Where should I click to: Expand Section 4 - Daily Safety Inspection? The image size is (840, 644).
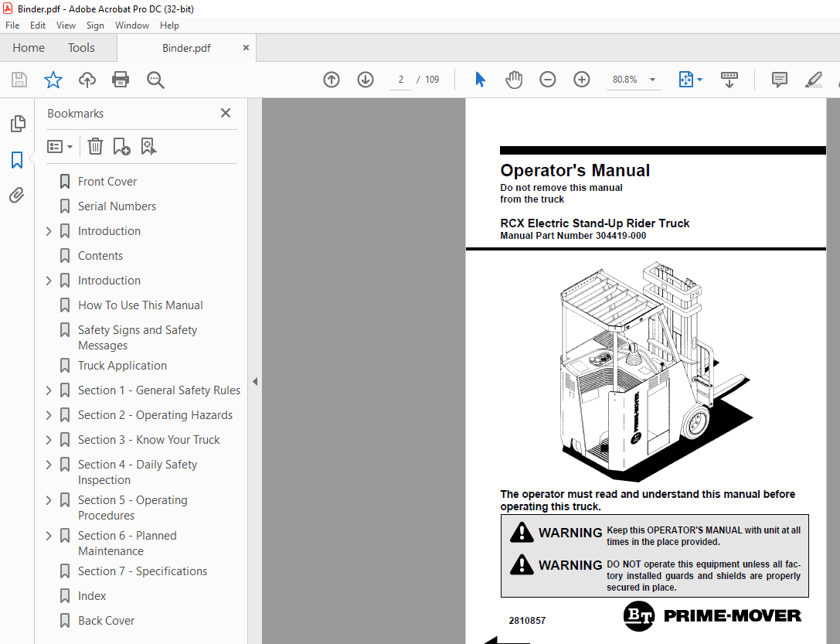49,465
